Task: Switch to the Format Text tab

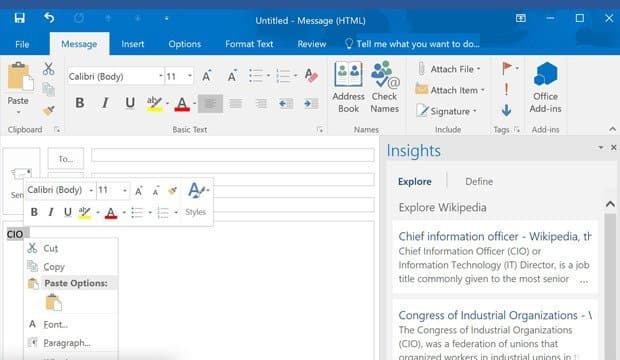Action: click(249, 44)
